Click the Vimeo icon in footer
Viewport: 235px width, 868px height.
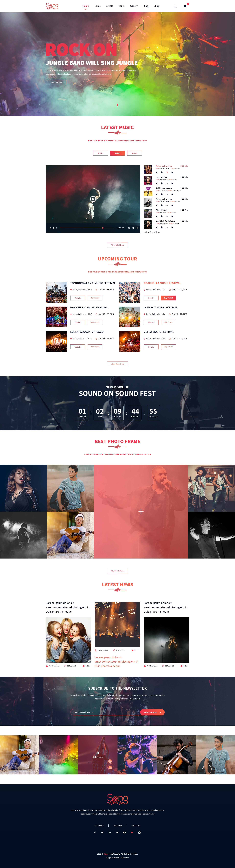pyautogui.click(x=132, y=832)
